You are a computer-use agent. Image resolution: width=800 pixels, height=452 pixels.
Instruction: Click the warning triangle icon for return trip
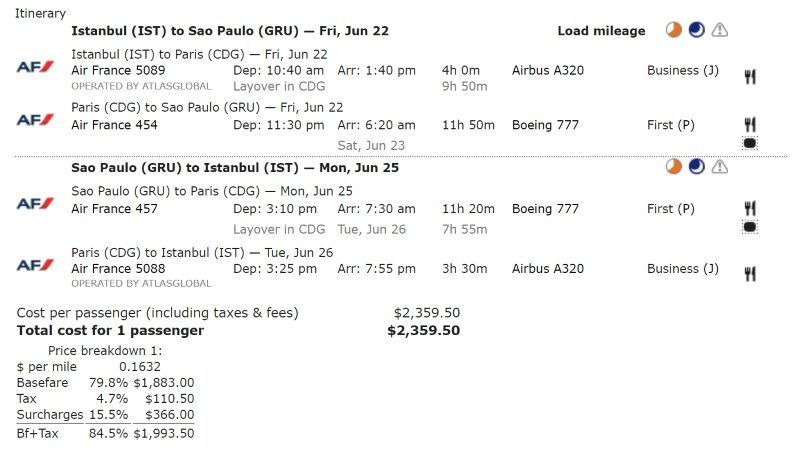point(719,167)
